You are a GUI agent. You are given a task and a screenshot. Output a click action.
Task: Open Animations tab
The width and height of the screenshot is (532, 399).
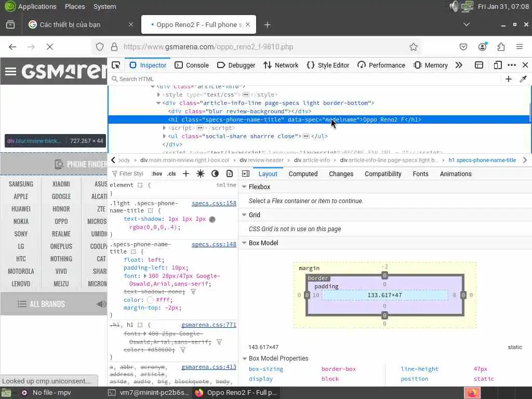(x=456, y=174)
